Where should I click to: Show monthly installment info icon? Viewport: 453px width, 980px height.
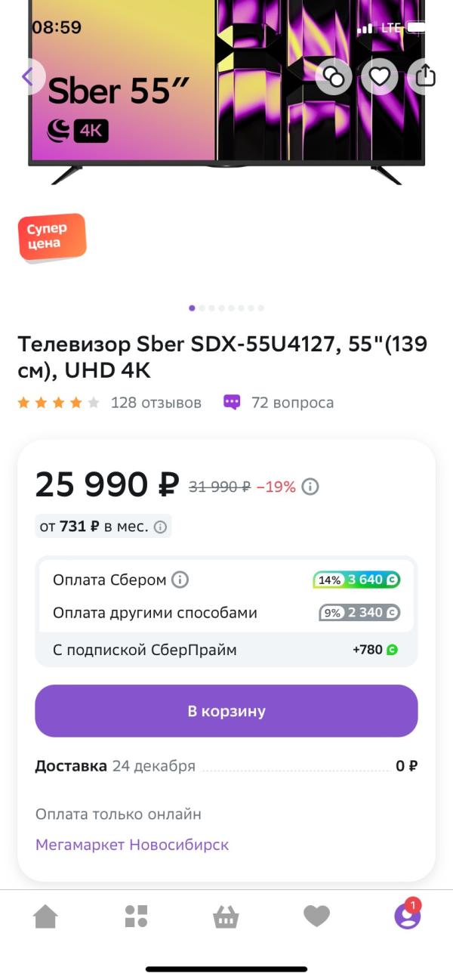click(x=160, y=527)
